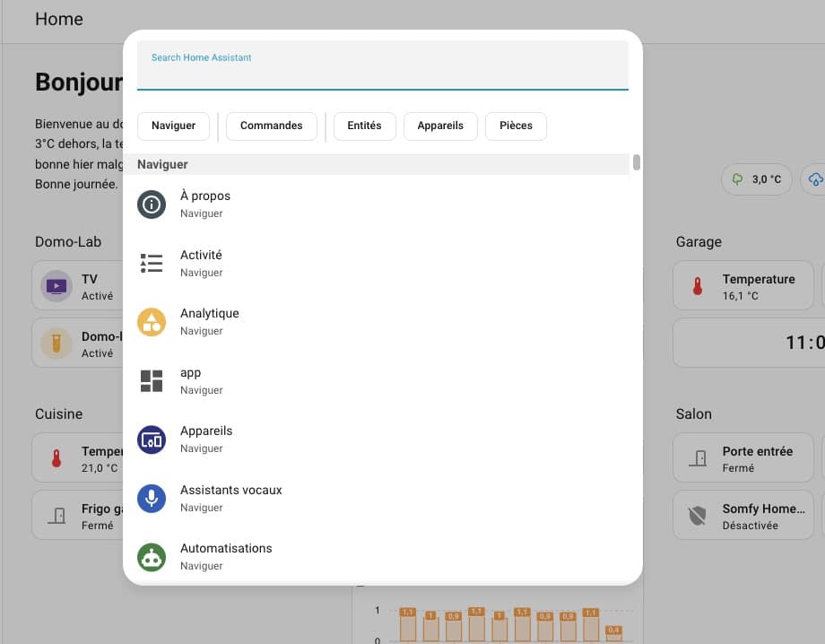This screenshot has width=825, height=644.
Task: Click the Assistants vocaux microphone icon
Action: coord(152,498)
